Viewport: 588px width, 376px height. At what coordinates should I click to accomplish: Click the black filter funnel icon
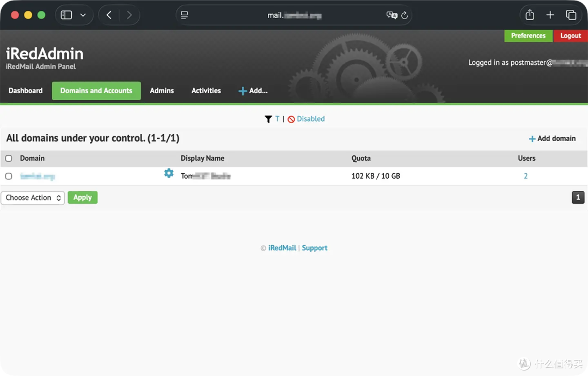pos(268,119)
